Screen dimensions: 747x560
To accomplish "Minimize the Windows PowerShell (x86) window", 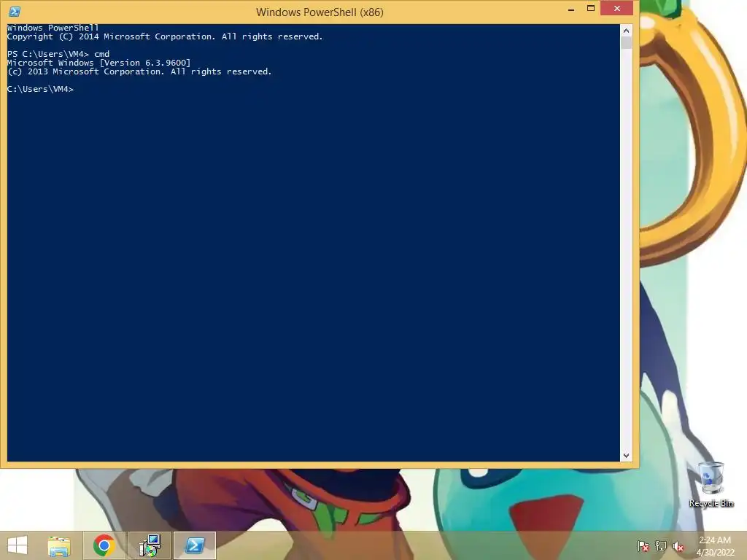I will (571, 9).
